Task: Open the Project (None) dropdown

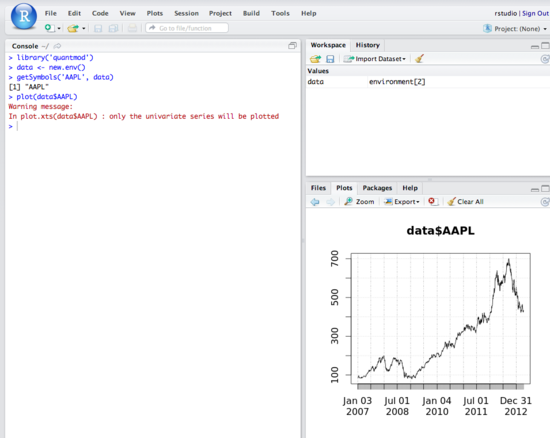Action: (x=515, y=29)
